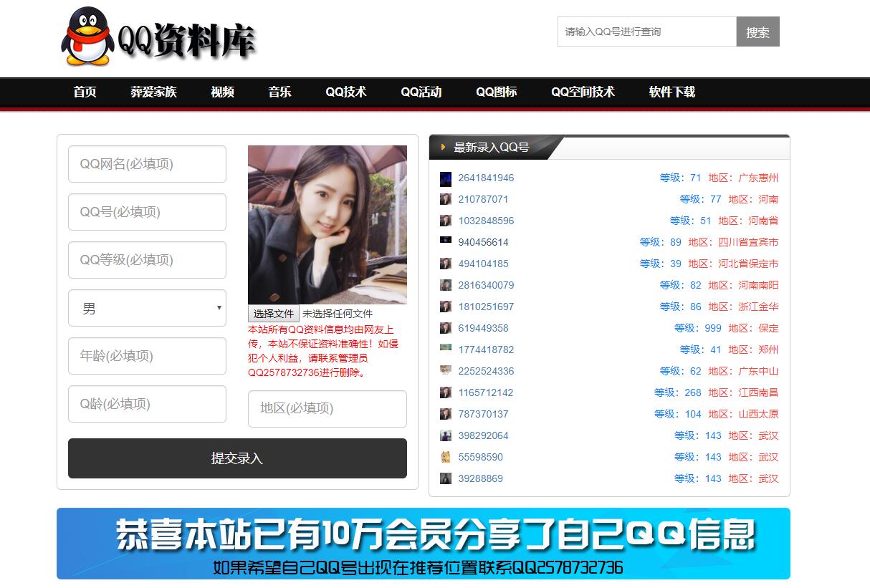
Task: Focus the QQ网名 input field
Action: click(147, 164)
